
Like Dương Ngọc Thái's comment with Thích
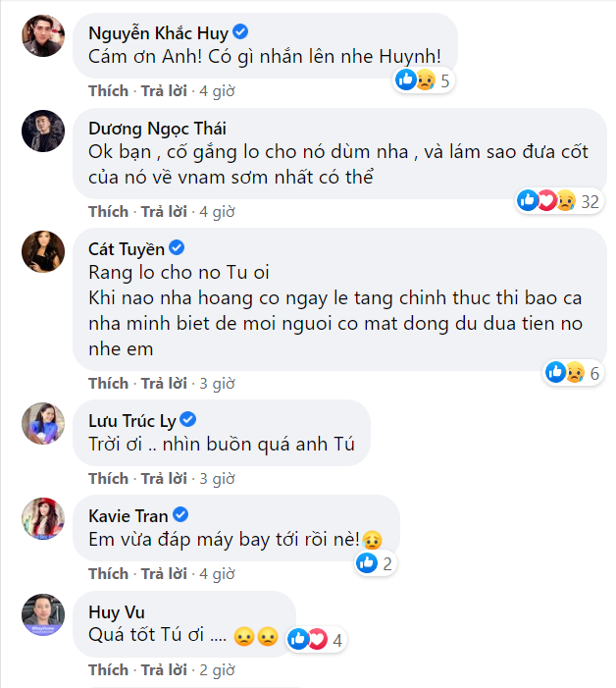click(108, 211)
